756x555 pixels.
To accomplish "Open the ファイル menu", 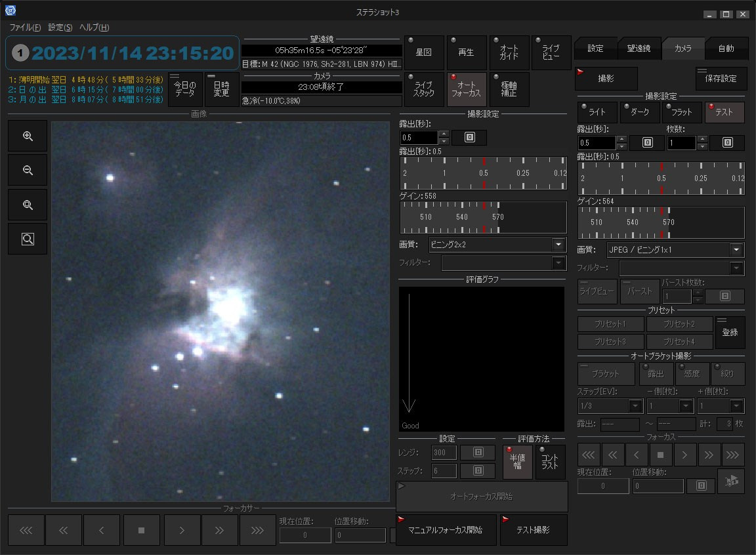I will [x=25, y=28].
